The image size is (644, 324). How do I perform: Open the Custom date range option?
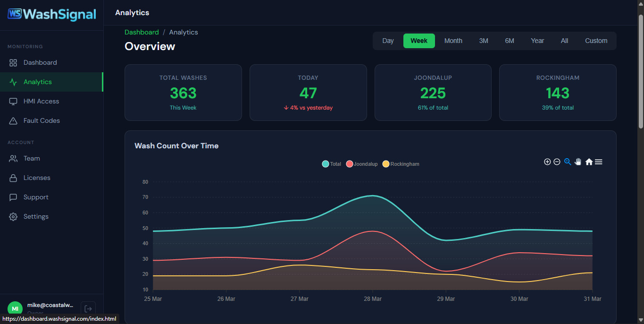tap(596, 41)
